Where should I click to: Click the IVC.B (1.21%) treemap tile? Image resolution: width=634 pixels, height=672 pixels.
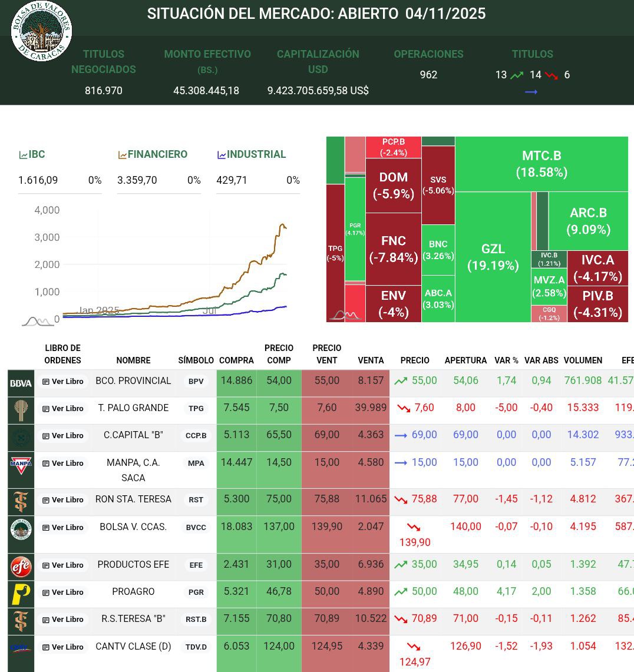[549, 259]
